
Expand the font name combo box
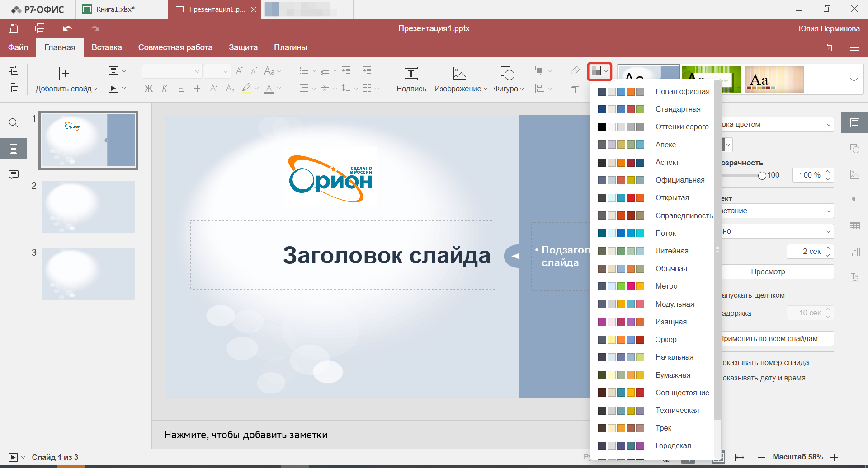197,71
